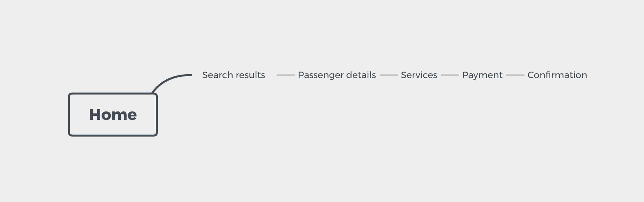Click the top border of the Home box
The height and width of the screenshot is (202, 644).
(x=113, y=94)
